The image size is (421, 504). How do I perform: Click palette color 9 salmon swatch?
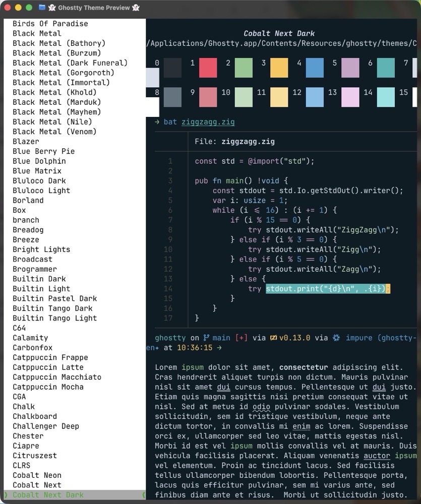point(208,97)
